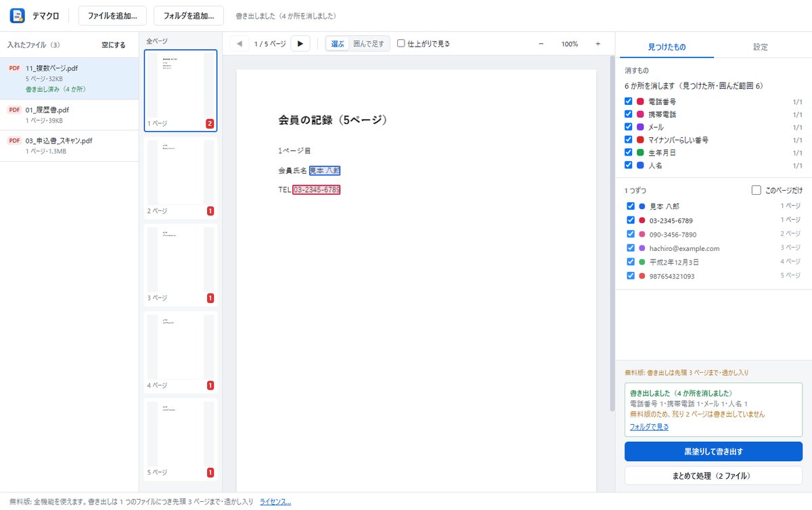Switch to 見つけたもの tab
The height and width of the screenshot is (510, 812).
[x=667, y=47]
